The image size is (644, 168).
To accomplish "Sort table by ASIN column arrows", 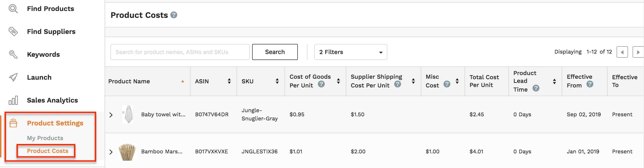I will click(229, 81).
